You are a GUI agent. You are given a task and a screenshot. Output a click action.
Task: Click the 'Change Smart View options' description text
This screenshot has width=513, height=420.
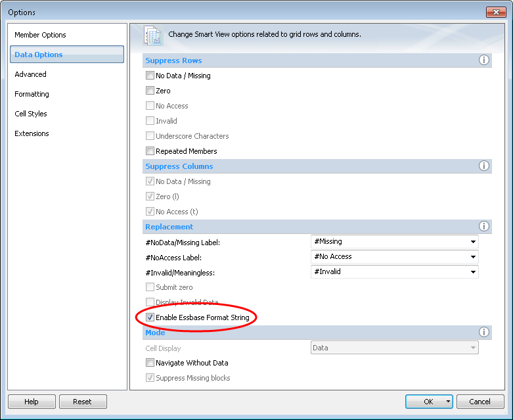[x=265, y=34]
